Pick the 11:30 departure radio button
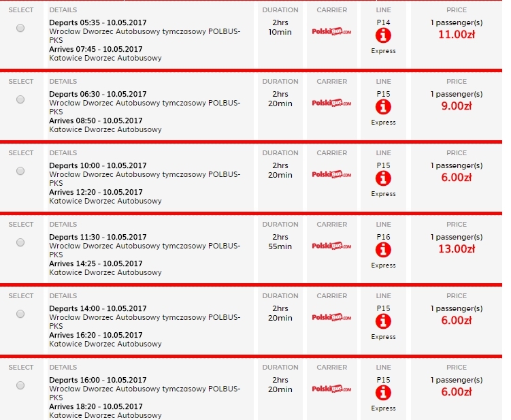Image resolution: width=511 pixels, height=420 pixels. [x=20, y=242]
